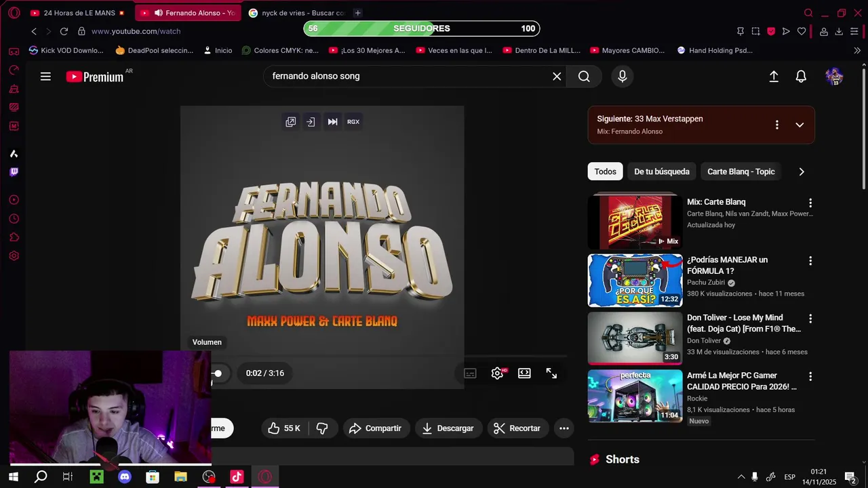Open more actions below the video

(564, 428)
